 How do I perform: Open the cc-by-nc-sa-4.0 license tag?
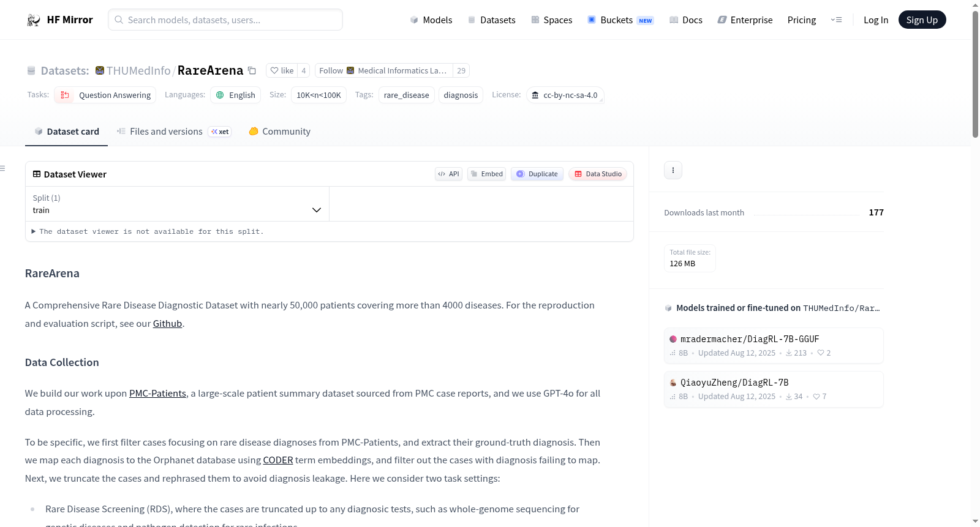565,95
